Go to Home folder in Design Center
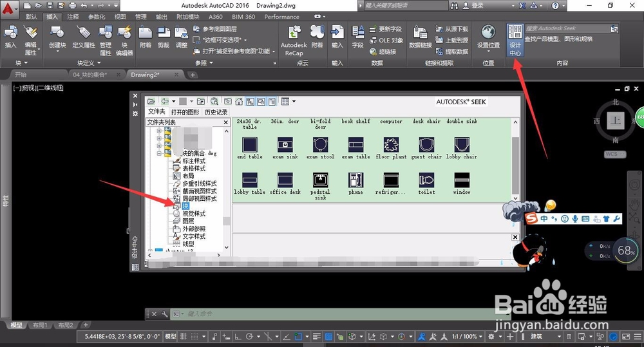Viewport: 644px width, 347px height. point(239,102)
